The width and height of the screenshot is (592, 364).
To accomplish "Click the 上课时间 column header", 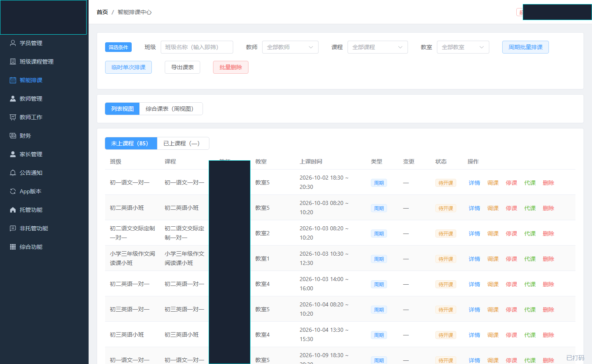I will coord(311,161).
